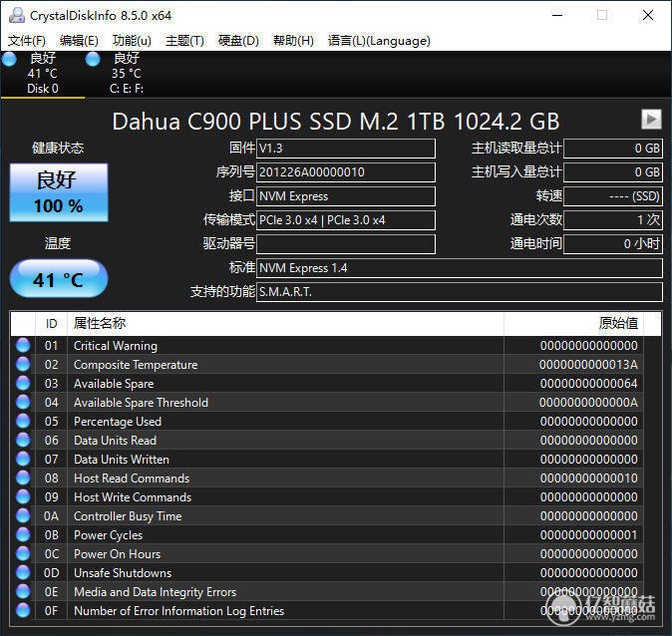Close the CrystalDiskInfo window
Viewport: 672px width, 636px height.
[x=648, y=15]
